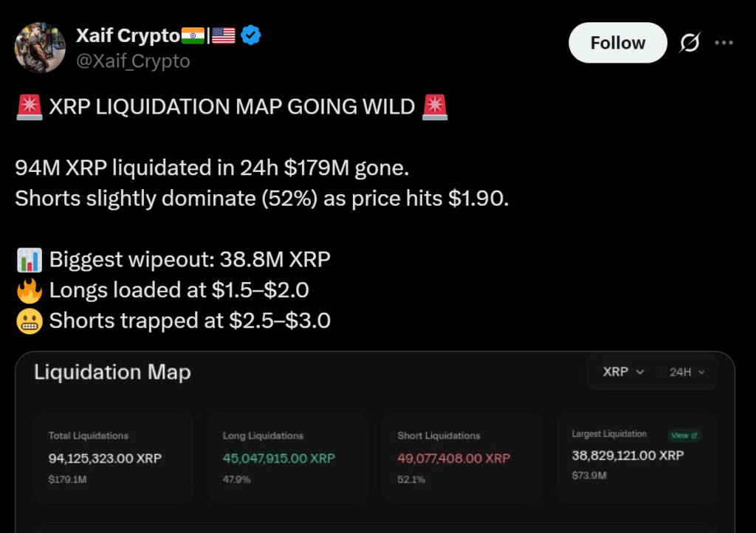The height and width of the screenshot is (533, 756).
Task: Click the blue verified badge
Action: (x=251, y=35)
